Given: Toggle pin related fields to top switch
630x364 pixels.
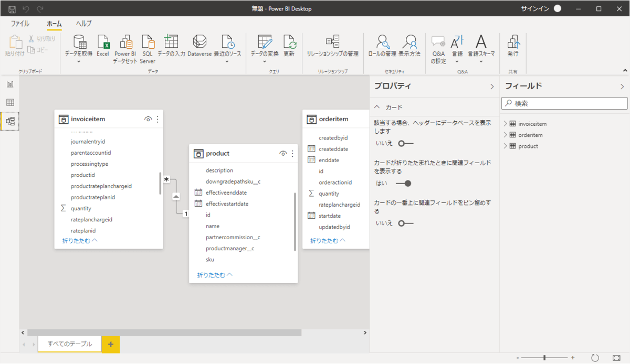Looking at the screenshot, I should pyautogui.click(x=405, y=223).
